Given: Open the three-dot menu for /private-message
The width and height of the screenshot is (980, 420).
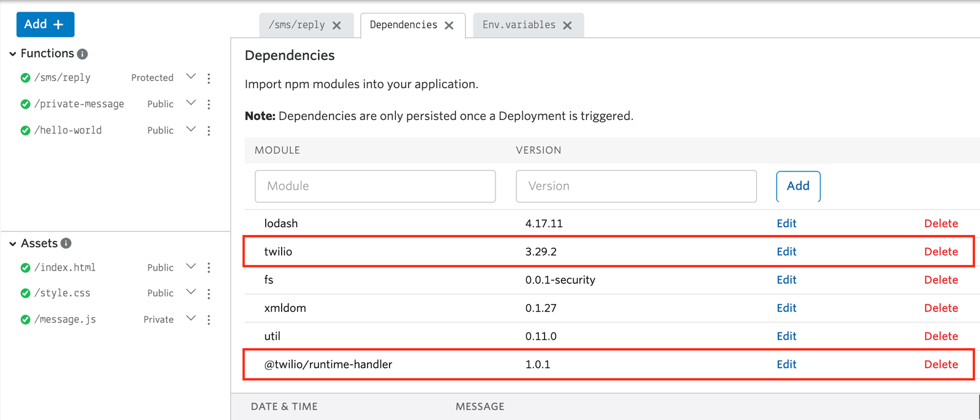Looking at the screenshot, I should (x=209, y=105).
